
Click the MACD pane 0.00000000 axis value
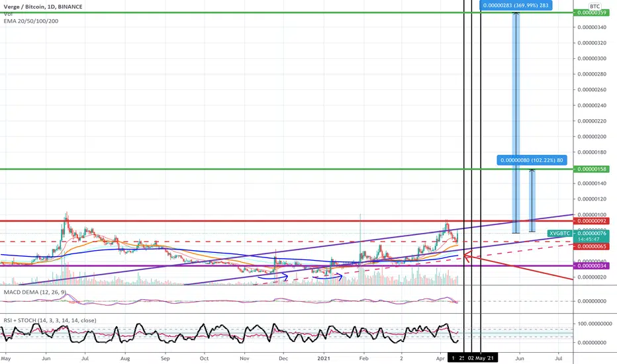pos(592,301)
